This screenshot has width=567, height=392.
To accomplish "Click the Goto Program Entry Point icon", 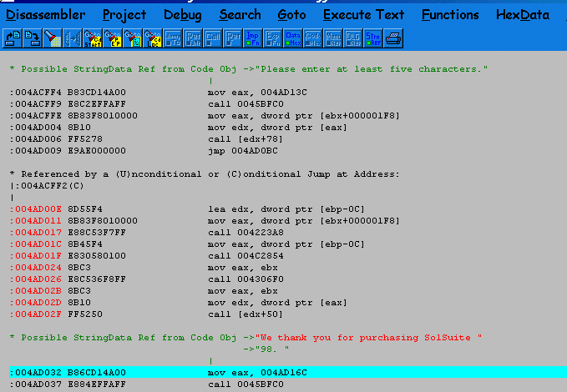I will click(x=112, y=38).
